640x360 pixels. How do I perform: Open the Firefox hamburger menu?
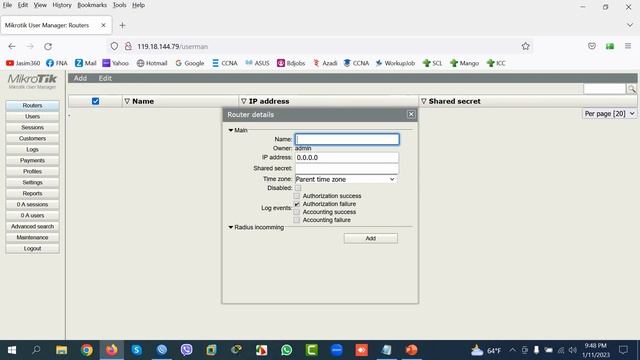pos(628,47)
